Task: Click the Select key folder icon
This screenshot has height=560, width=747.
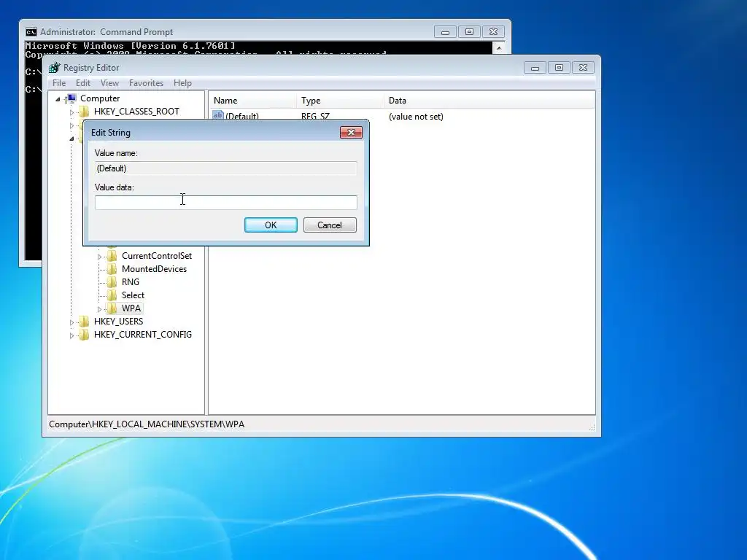Action: (112, 295)
